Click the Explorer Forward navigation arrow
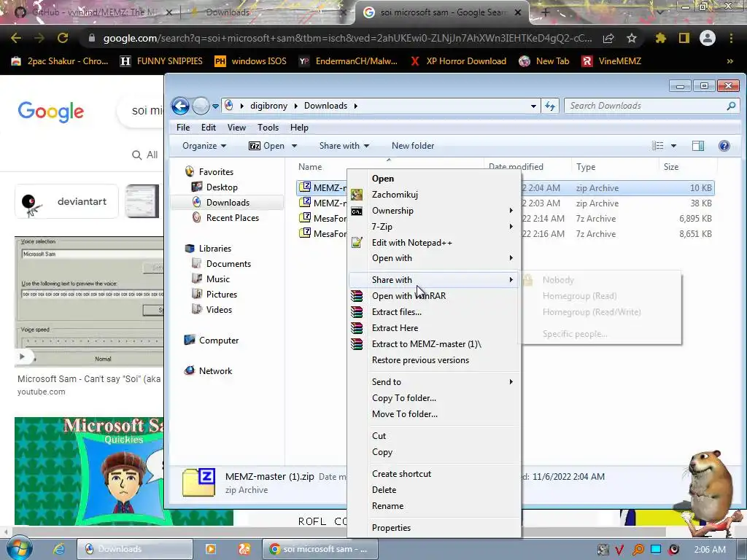The image size is (747, 560). (201, 106)
